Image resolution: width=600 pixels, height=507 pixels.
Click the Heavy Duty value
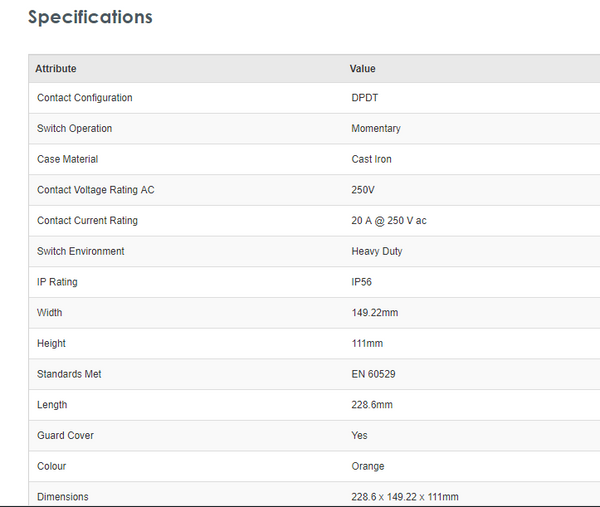377,251
